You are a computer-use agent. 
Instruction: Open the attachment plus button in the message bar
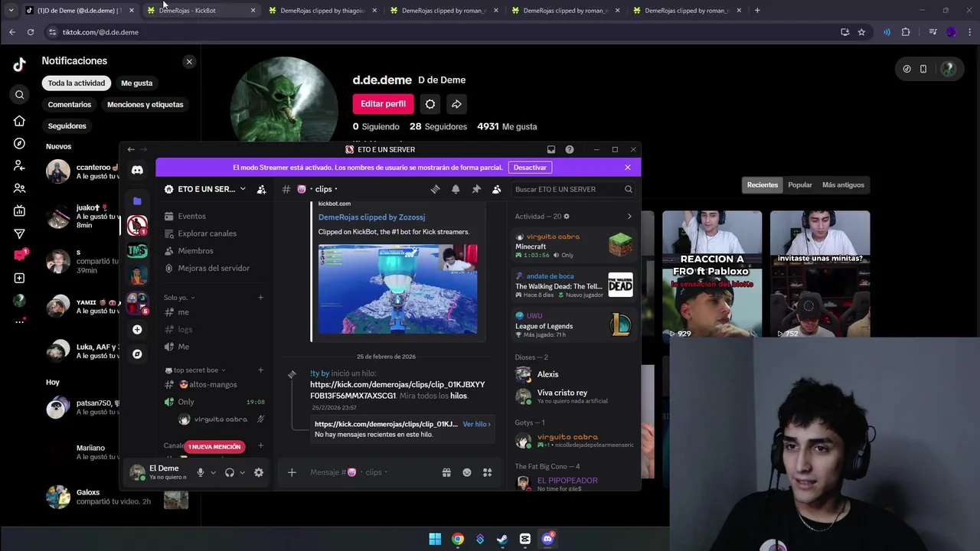292,473
